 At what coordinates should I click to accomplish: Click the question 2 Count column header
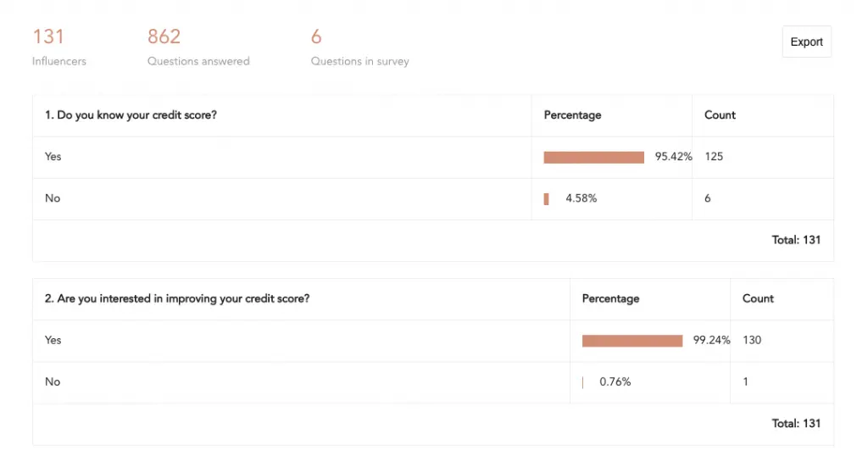pos(758,299)
